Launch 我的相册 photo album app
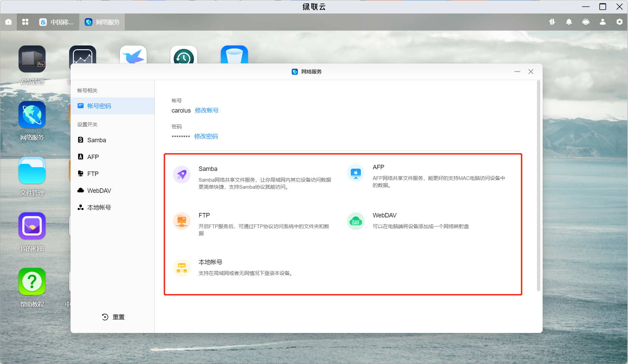 click(32, 226)
